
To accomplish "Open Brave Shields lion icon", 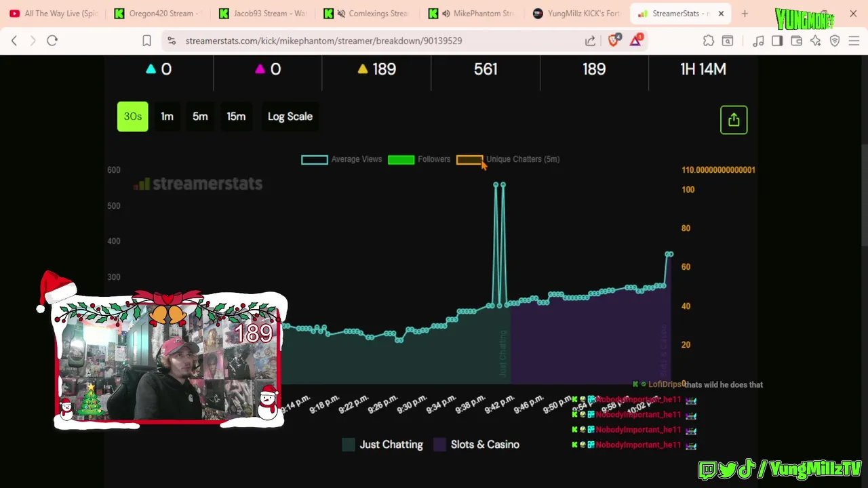I will pyautogui.click(x=614, y=40).
